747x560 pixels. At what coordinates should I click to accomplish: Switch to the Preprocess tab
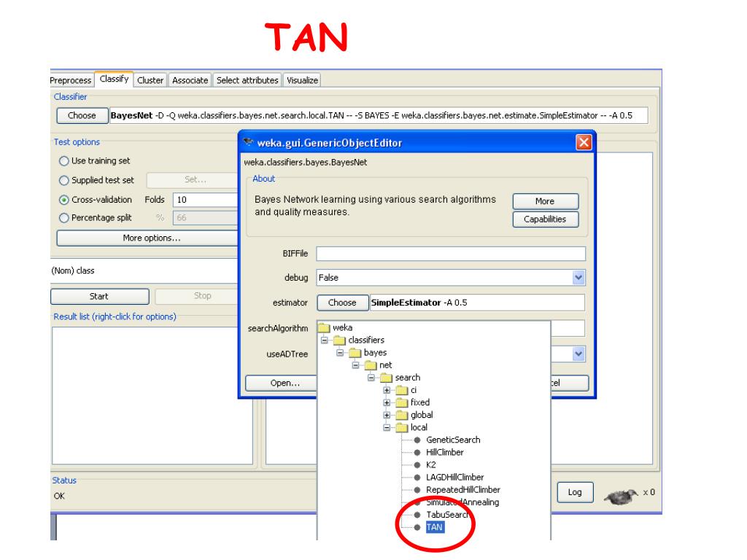pos(71,80)
